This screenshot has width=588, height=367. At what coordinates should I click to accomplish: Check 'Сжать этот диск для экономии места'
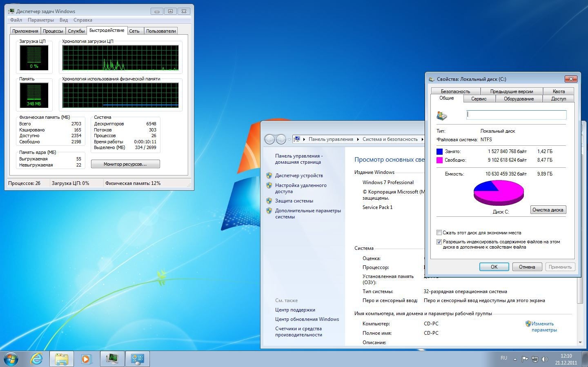point(439,233)
